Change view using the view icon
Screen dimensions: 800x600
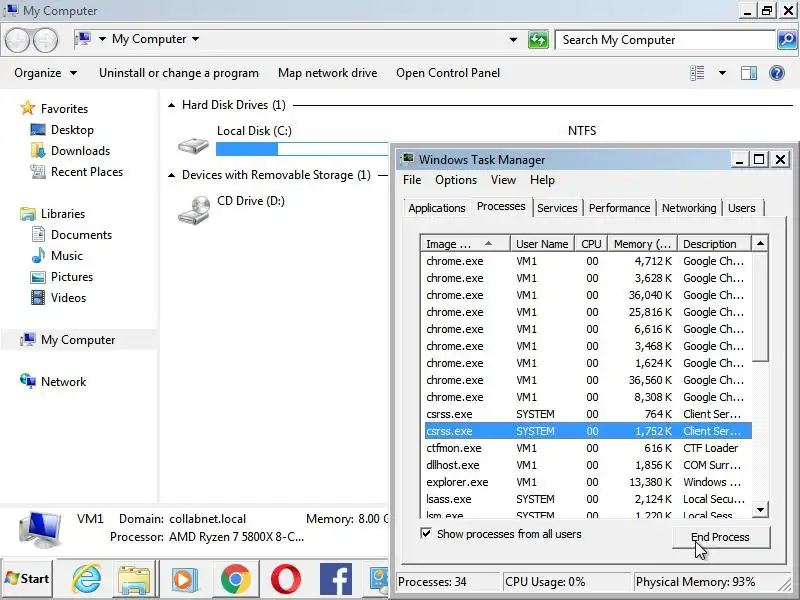(x=697, y=73)
